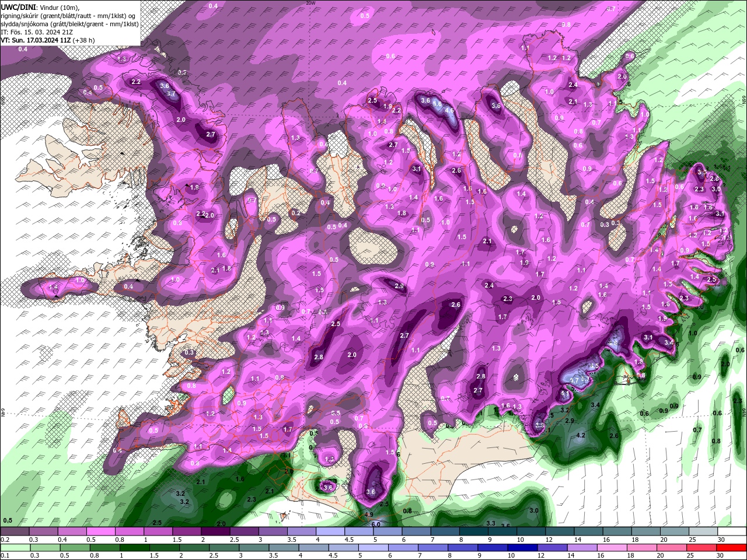Click the bright pink snow swatch starting at 0.5
Image resolution: width=747 pixels, height=560 pixels.
click(100, 531)
